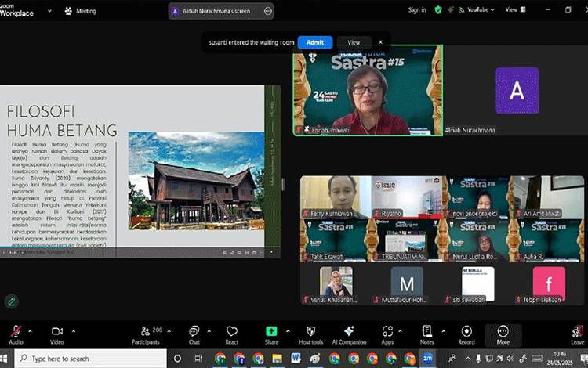The image size is (588, 368).
Task: Open the Notes tool
Action: (x=426, y=334)
